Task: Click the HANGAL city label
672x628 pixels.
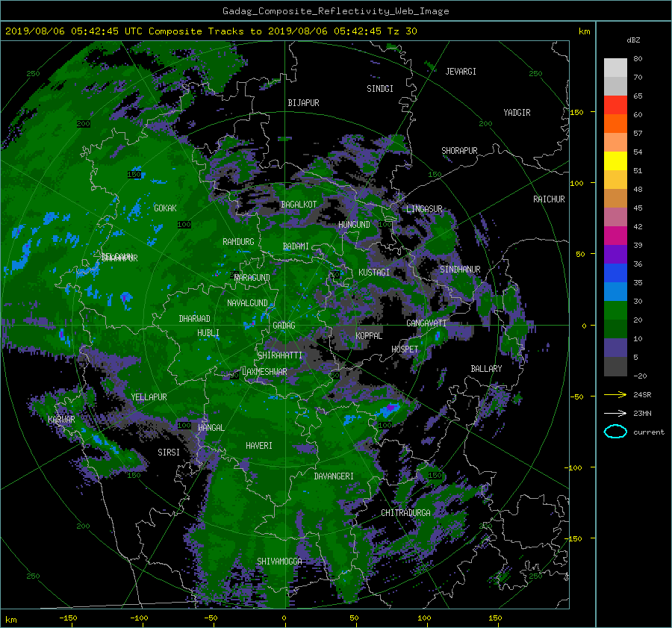Action: coord(211,428)
